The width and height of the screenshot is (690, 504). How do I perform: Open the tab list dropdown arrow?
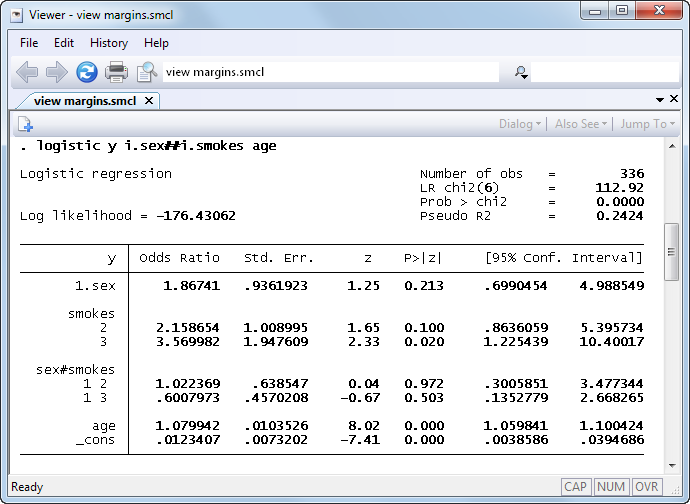(x=659, y=100)
